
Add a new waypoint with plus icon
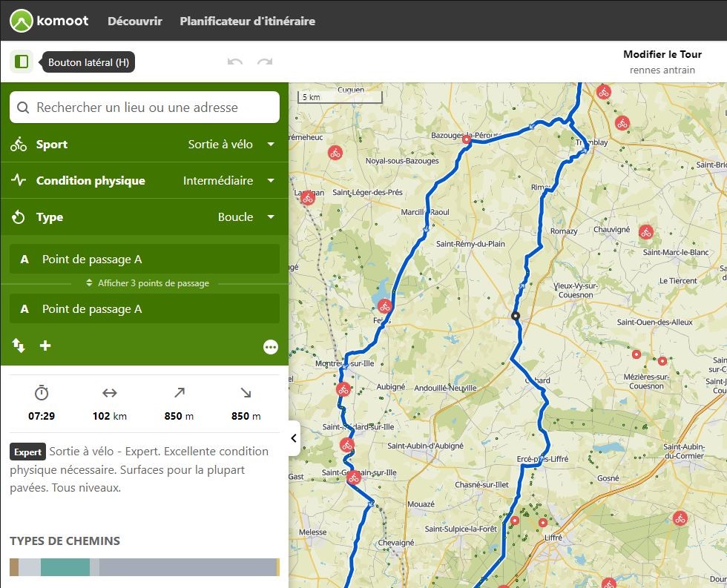(x=45, y=346)
